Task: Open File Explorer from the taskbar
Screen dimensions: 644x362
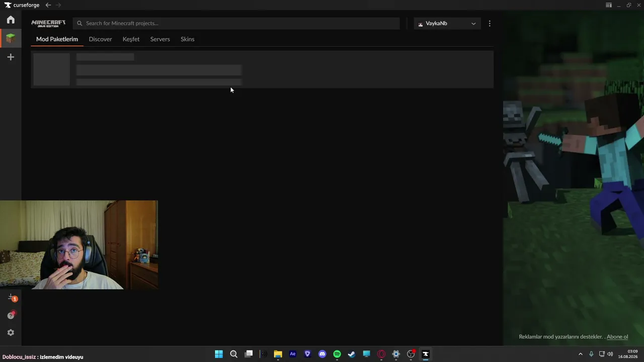Action: [x=278, y=354]
